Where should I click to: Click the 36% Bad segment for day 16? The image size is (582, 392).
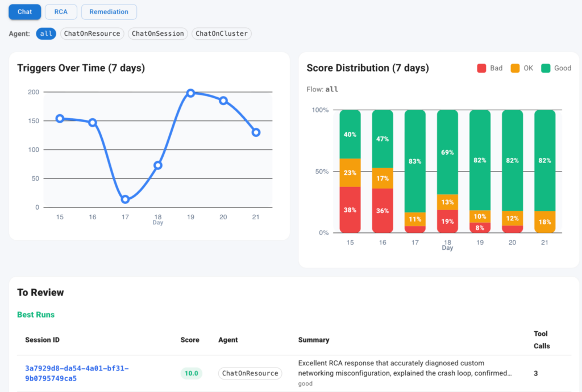(x=383, y=211)
